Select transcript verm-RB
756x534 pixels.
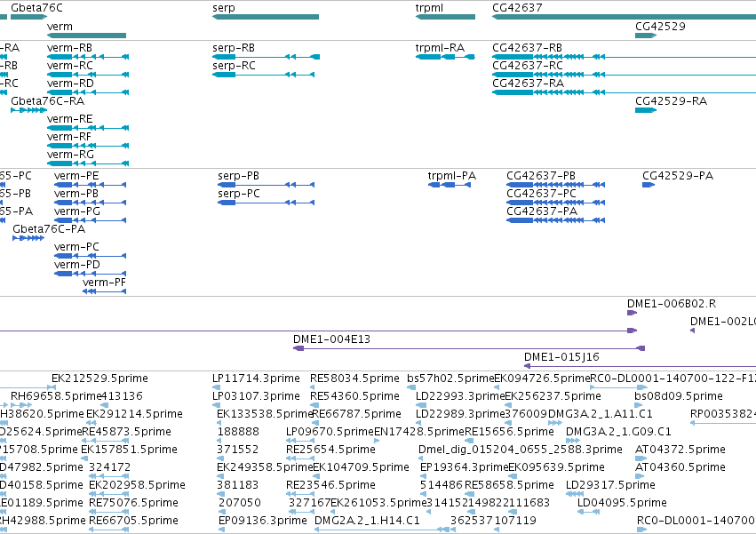click(69, 48)
